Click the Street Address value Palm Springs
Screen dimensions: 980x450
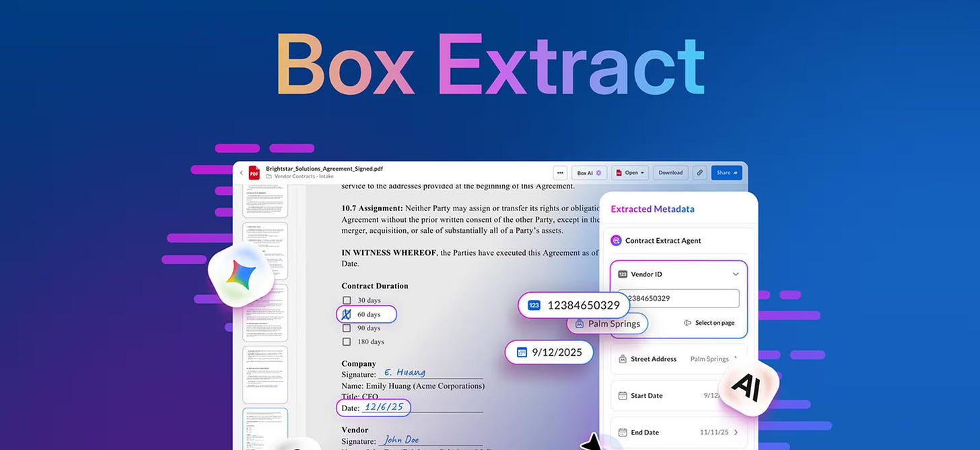point(709,359)
